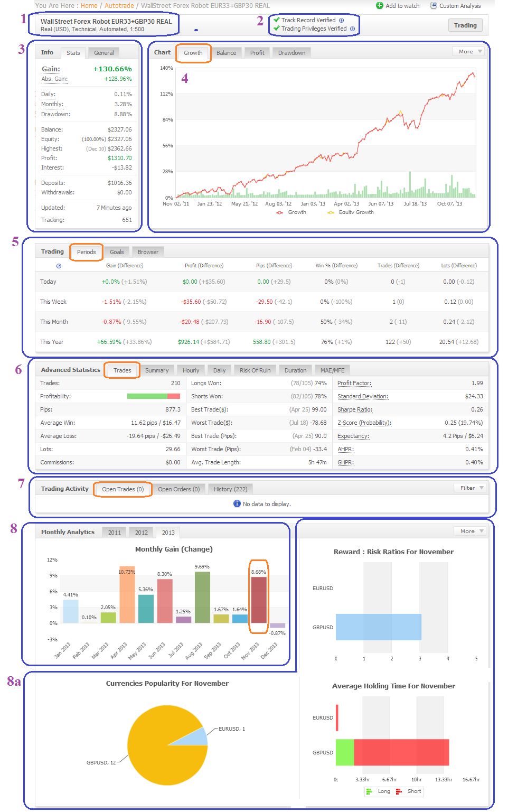Click the Trading button at top right
This screenshot has height=812, width=508.
pos(465,25)
